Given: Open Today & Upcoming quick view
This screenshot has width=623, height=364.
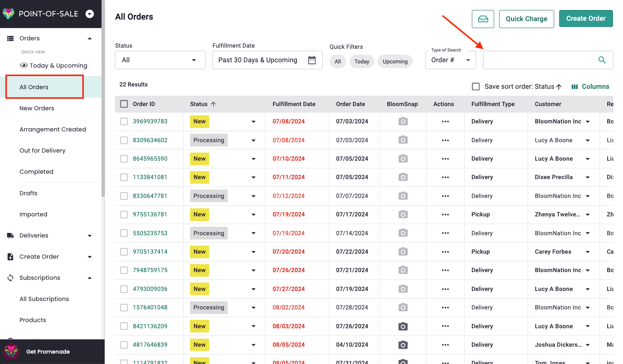Looking at the screenshot, I should (x=53, y=66).
